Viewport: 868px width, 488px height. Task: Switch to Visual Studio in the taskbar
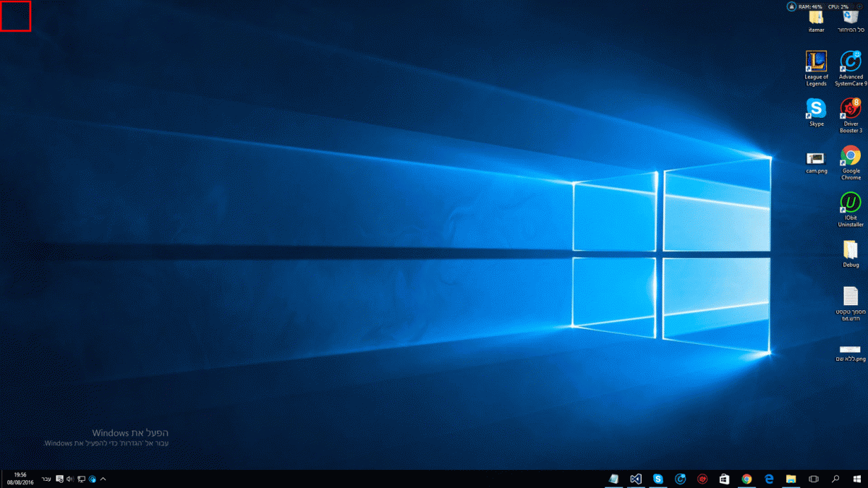click(x=636, y=479)
